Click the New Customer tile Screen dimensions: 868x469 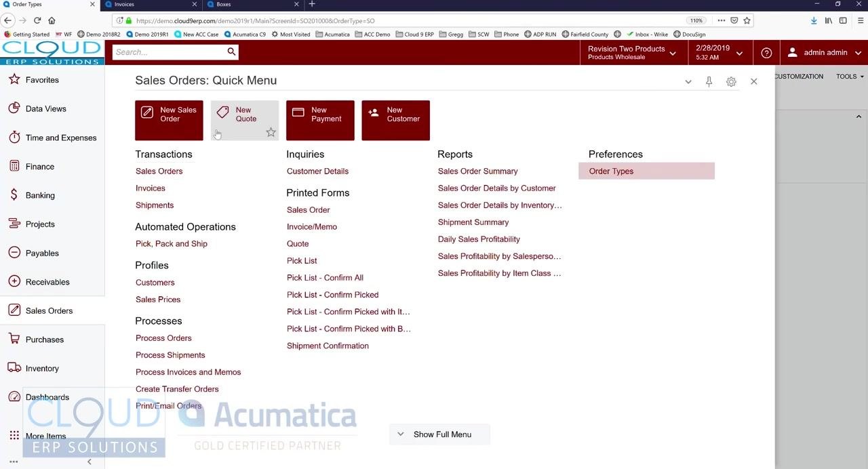pyautogui.click(x=395, y=121)
